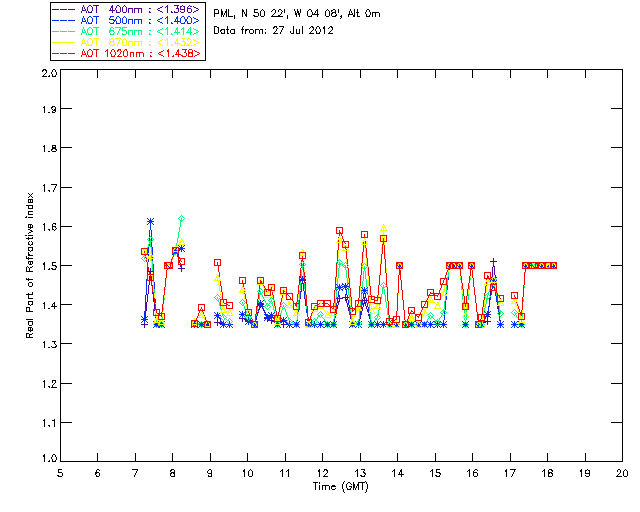
Task: Click the x-axis label 13
Action: [360, 473]
